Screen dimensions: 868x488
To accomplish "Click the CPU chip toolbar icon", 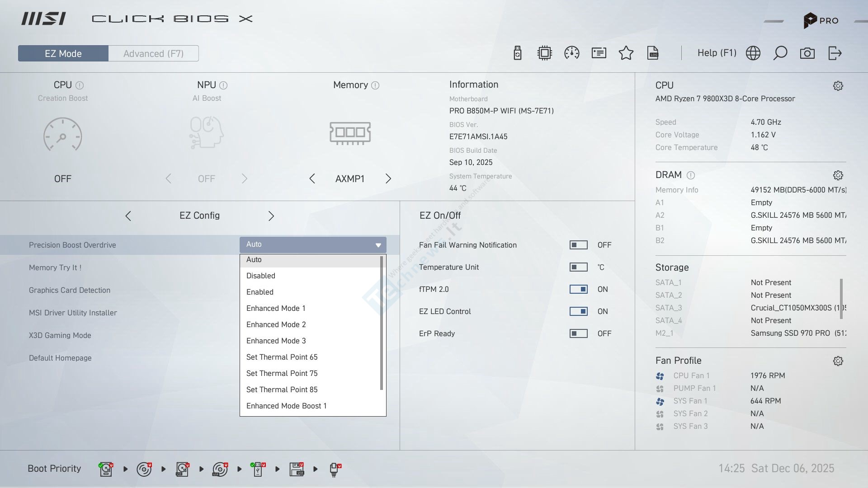I will [x=545, y=53].
